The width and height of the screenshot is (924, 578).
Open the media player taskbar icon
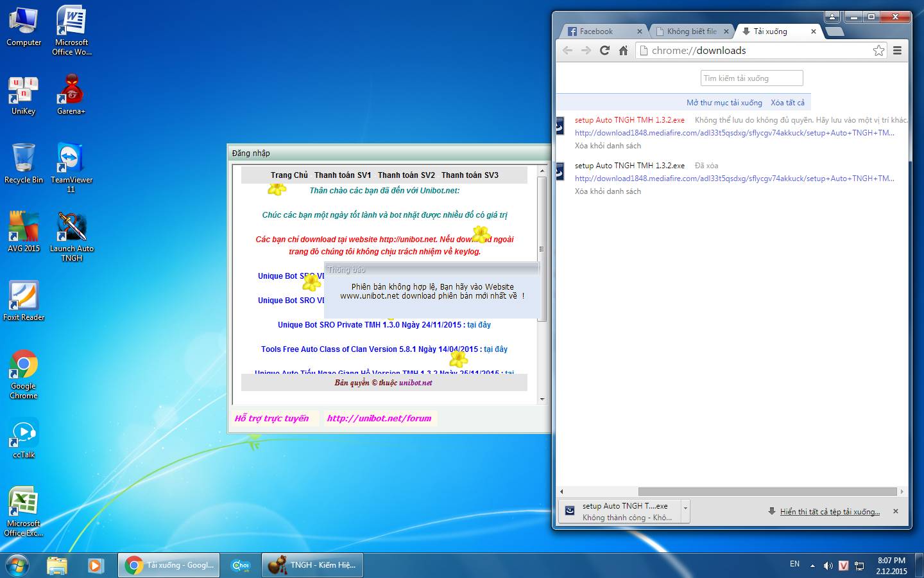coord(96,565)
